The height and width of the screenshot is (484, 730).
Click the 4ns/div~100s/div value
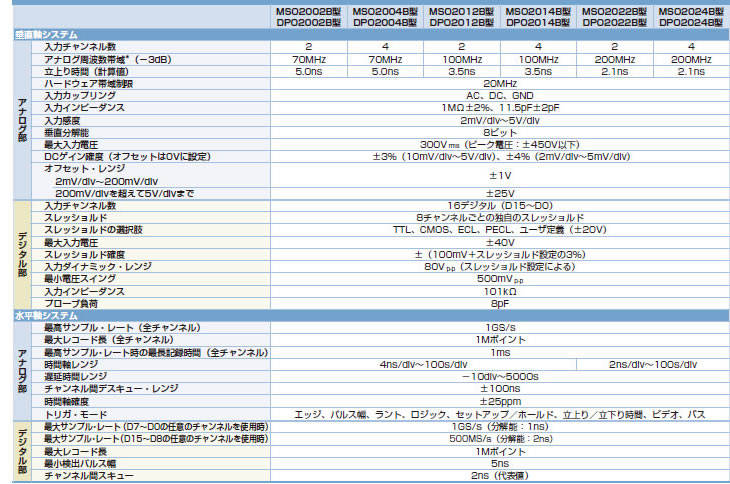pos(423,364)
